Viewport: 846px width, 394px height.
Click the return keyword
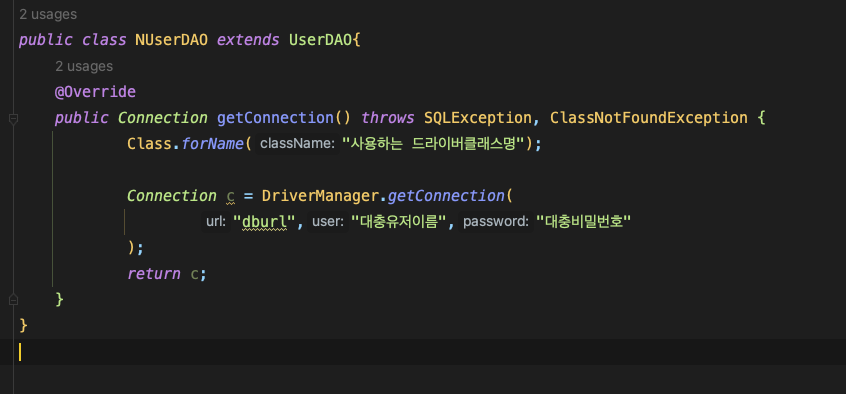(x=154, y=274)
